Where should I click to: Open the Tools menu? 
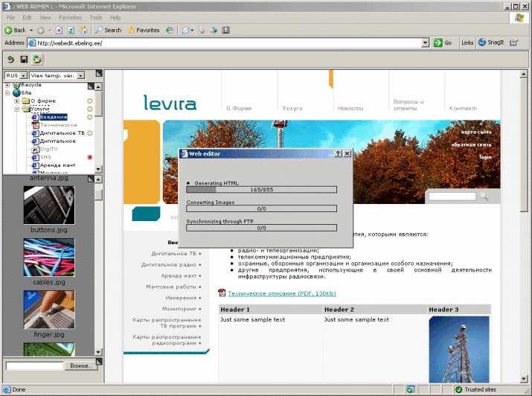(x=96, y=18)
